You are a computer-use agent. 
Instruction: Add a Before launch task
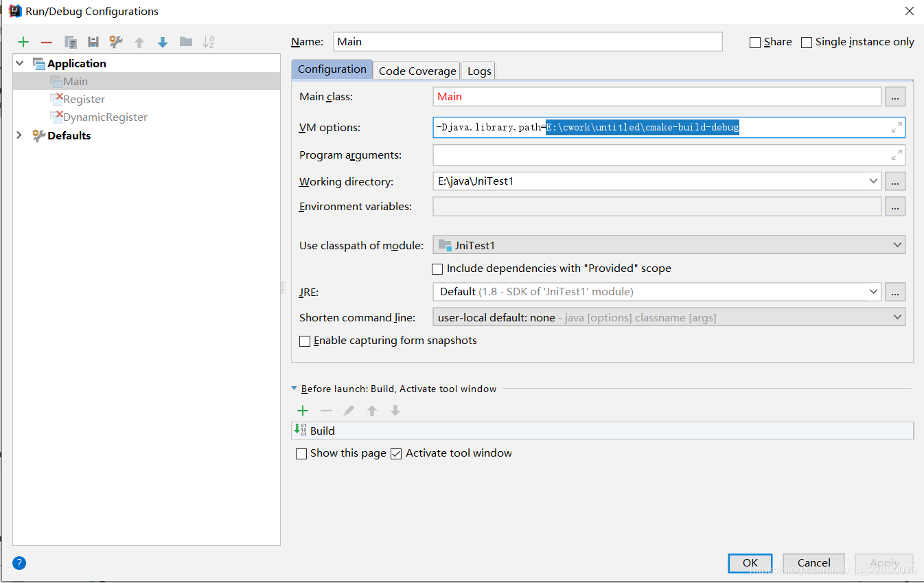303,411
